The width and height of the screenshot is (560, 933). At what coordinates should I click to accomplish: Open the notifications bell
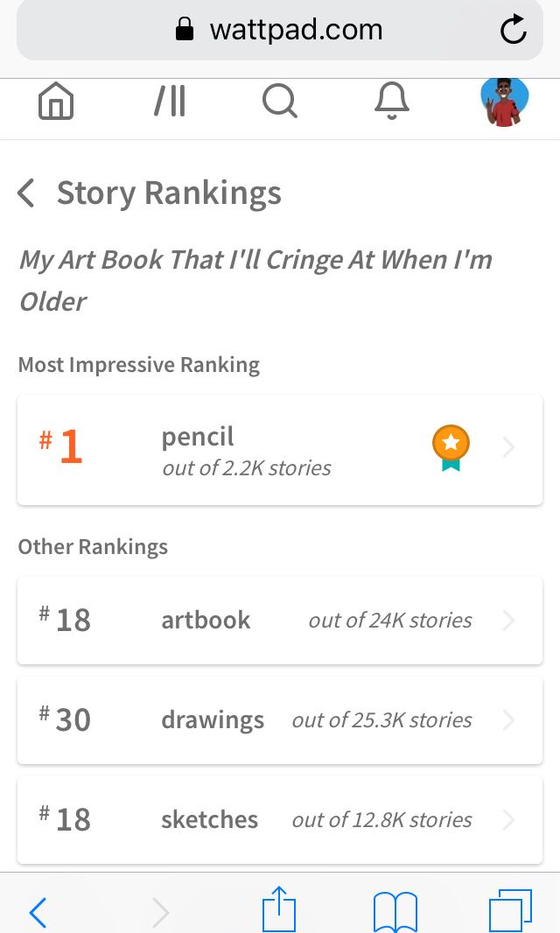click(x=392, y=102)
